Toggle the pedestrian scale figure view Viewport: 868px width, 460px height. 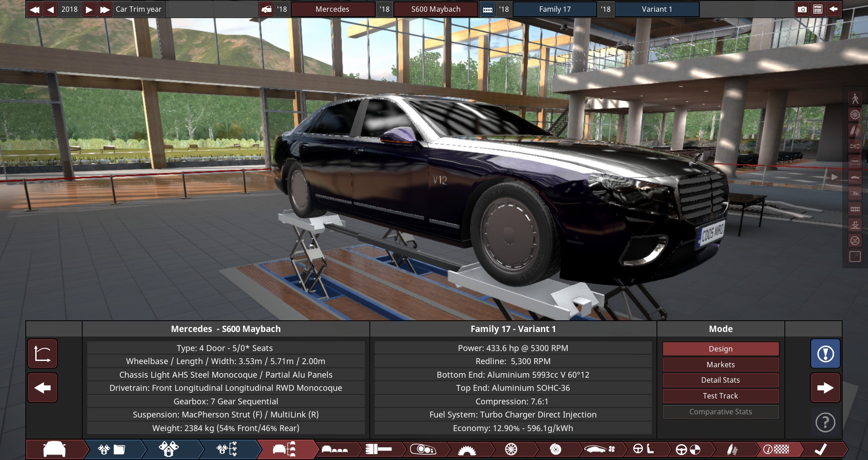click(855, 99)
